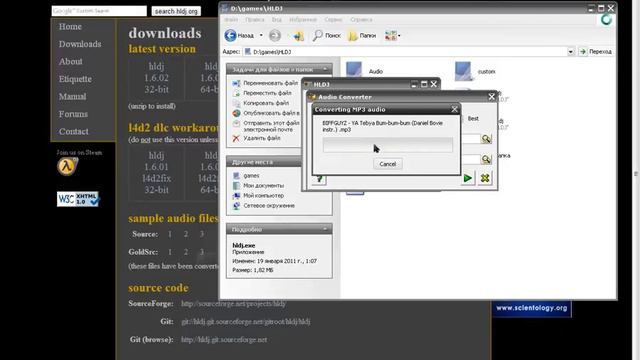Click the lower browse magnifier in Audio Converter
The height and width of the screenshot is (360, 640).
pyautogui.click(x=486, y=159)
